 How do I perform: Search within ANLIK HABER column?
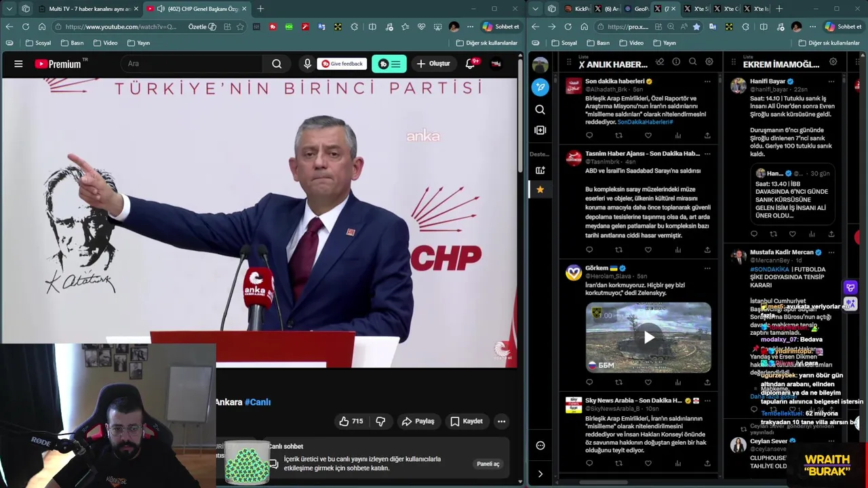click(x=692, y=62)
